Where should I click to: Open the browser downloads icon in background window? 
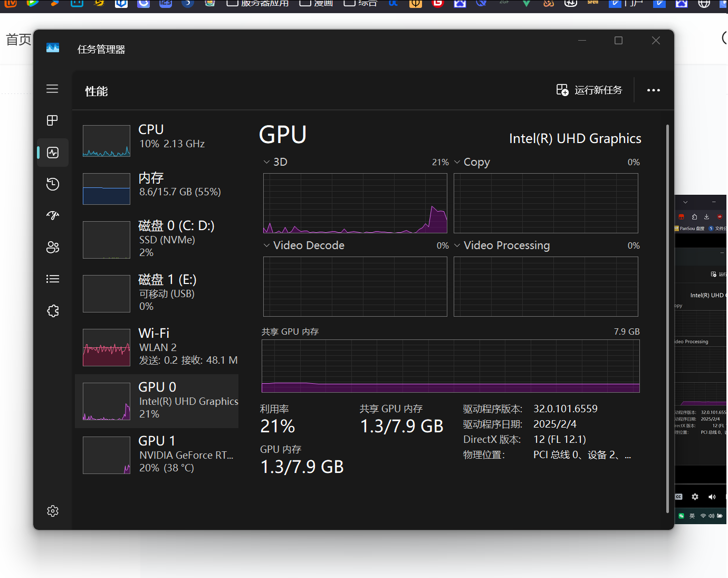click(x=706, y=216)
